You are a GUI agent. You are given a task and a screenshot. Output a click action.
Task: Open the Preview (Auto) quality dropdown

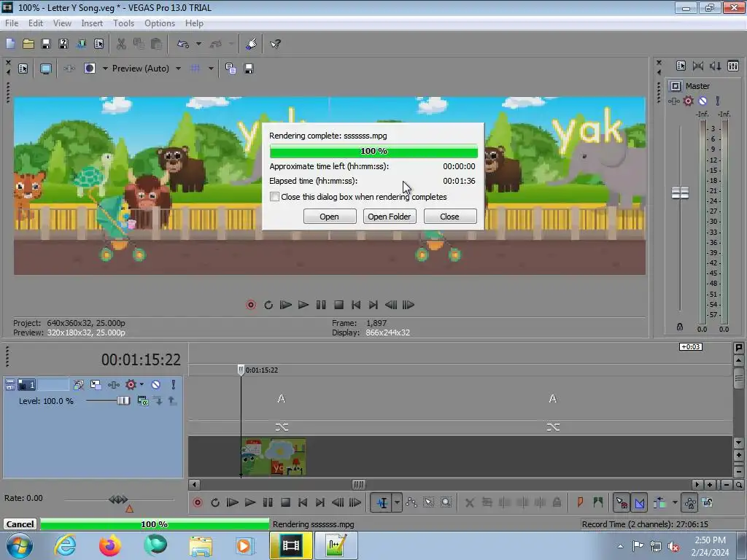click(x=178, y=69)
